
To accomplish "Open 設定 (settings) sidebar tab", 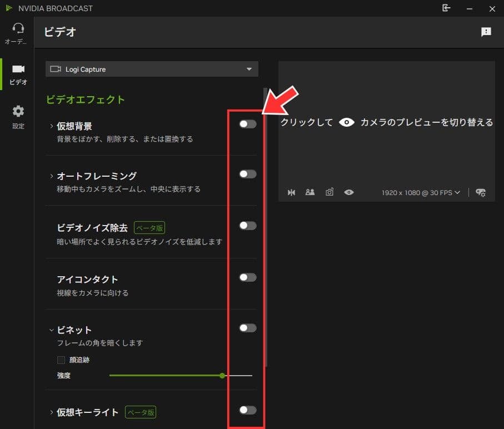I will [18, 117].
